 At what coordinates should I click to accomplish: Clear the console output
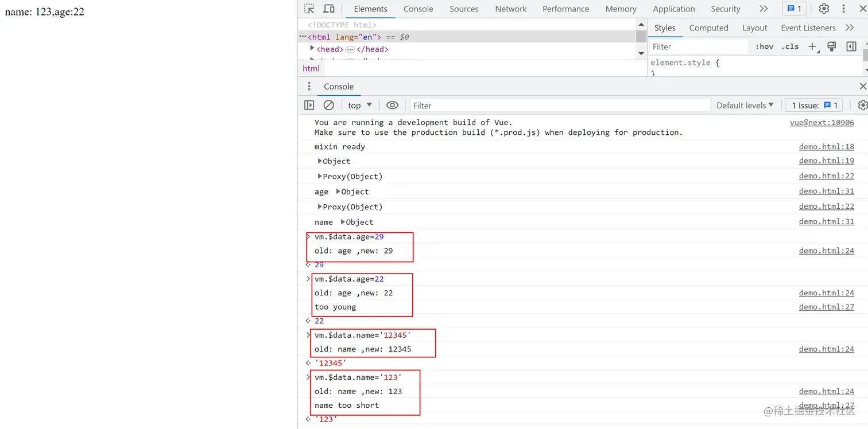[x=329, y=105]
